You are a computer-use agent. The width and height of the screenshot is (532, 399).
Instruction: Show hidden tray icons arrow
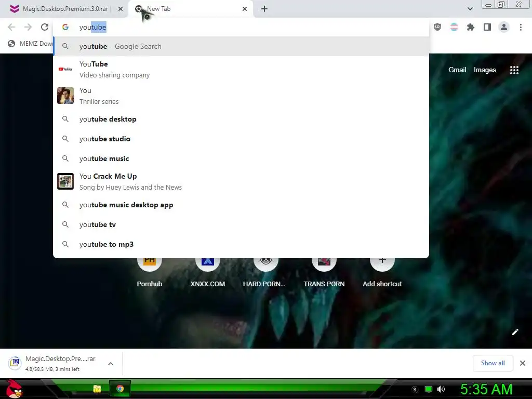415,390
